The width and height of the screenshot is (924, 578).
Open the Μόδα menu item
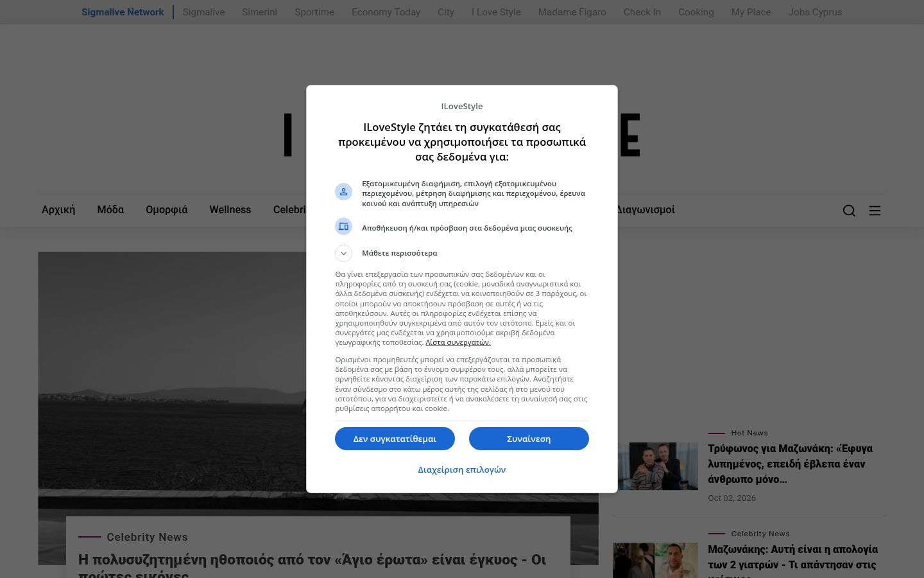tap(110, 209)
